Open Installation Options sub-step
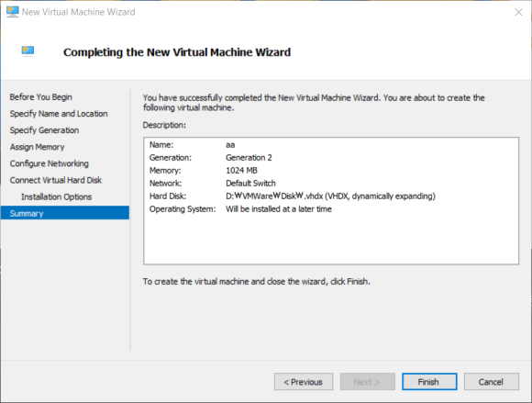This screenshot has height=403, width=532. pos(56,197)
